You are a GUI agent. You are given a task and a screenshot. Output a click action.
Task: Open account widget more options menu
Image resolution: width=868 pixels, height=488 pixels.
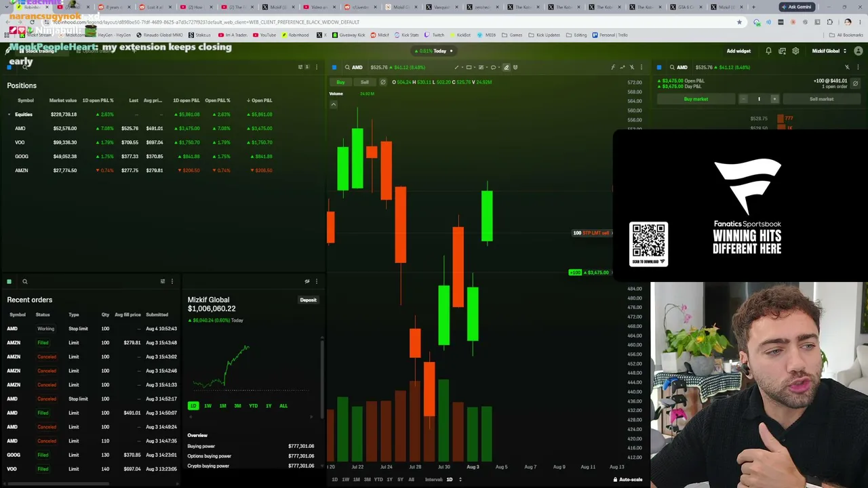point(316,281)
